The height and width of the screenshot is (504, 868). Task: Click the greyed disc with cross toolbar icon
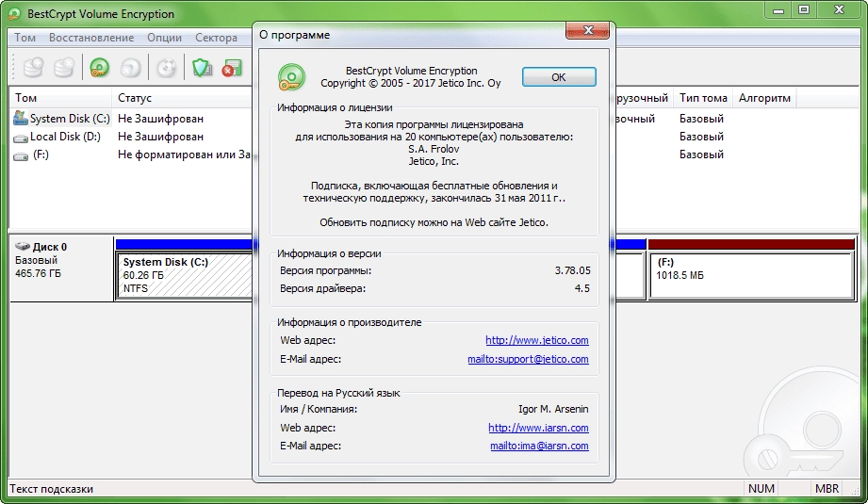(131, 68)
